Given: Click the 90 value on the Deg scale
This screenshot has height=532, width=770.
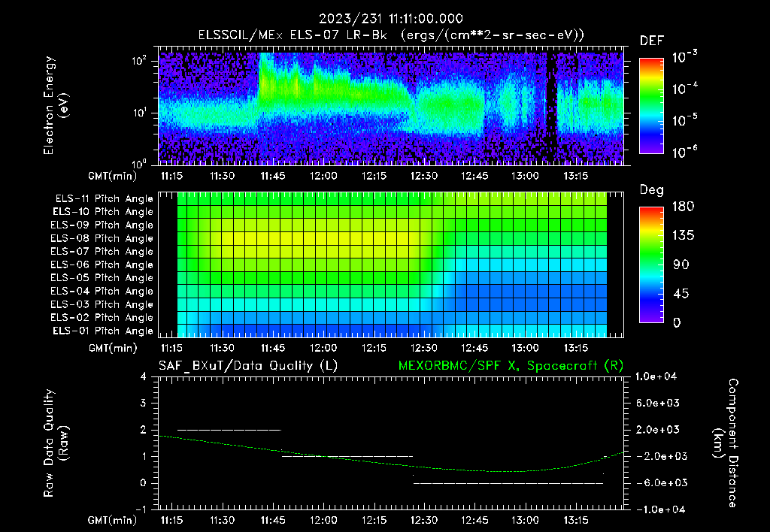Looking at the screenshot, I should tap(681, 264).
